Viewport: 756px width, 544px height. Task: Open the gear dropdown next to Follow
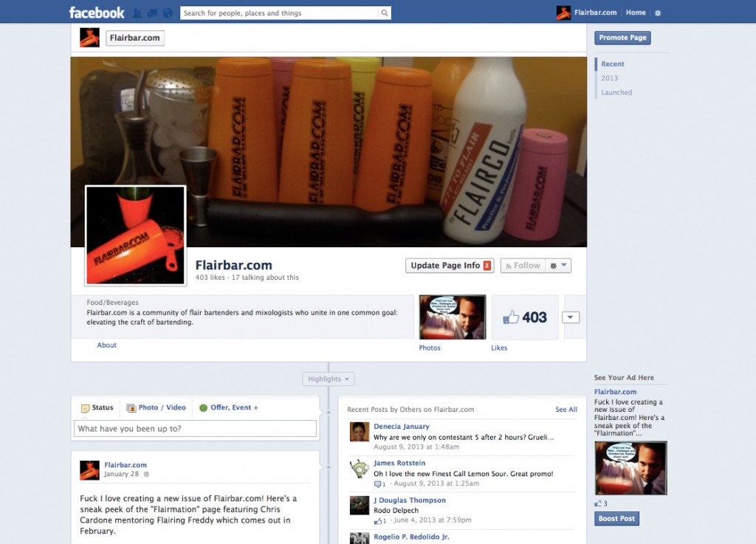pos(558,266)
